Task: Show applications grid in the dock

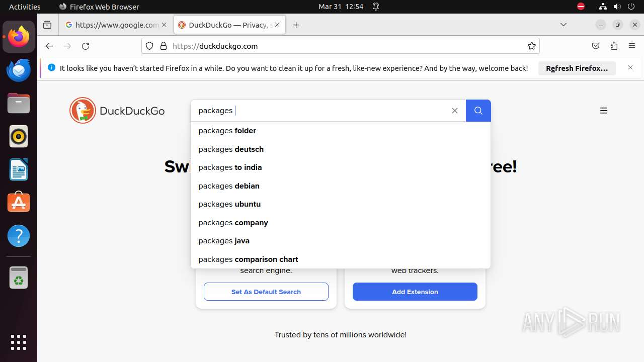Action: click(19, 342)
